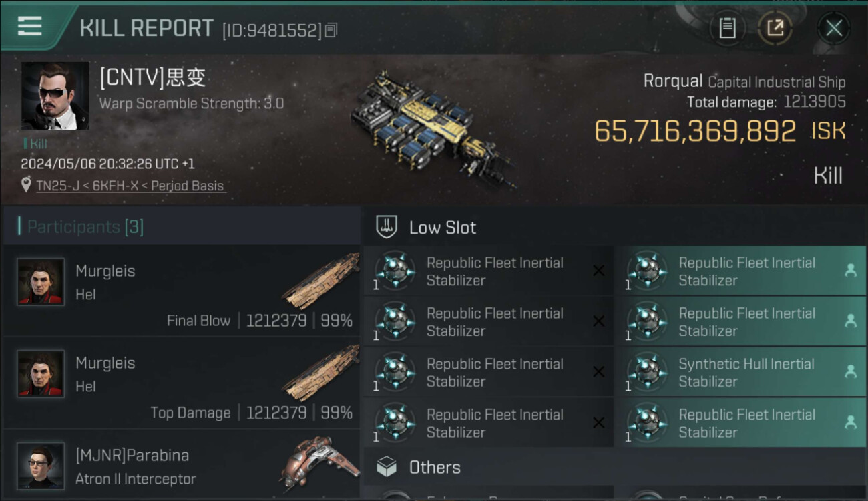Open [MJNR]Parabina's character portrait
868x501 pixels.
point(41,465)
